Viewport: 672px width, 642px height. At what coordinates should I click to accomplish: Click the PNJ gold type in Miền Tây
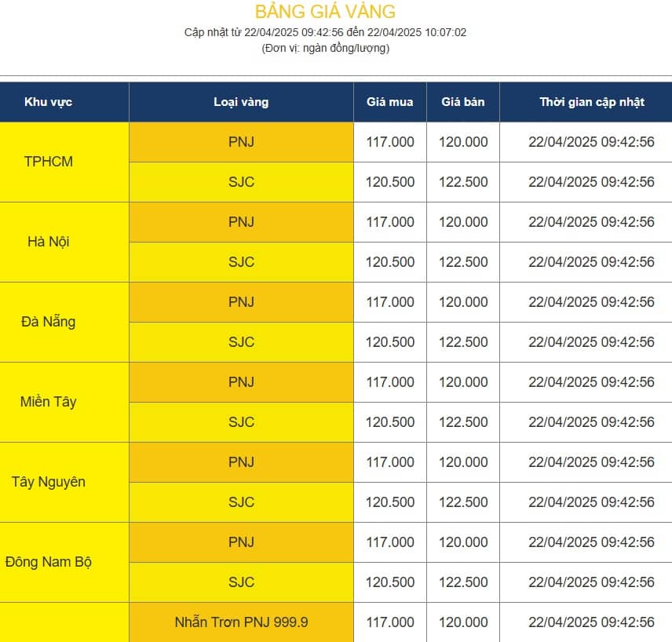241,382
